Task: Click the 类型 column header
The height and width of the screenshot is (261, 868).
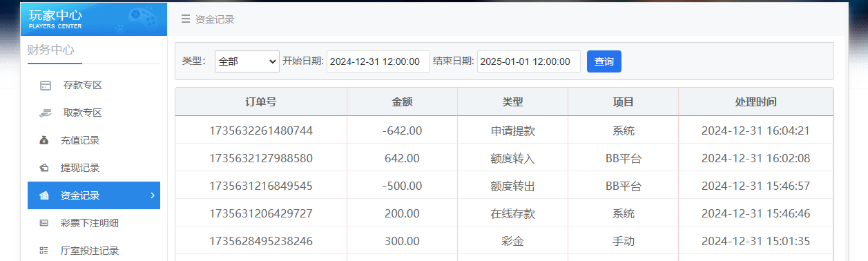Action: (512, 101)
